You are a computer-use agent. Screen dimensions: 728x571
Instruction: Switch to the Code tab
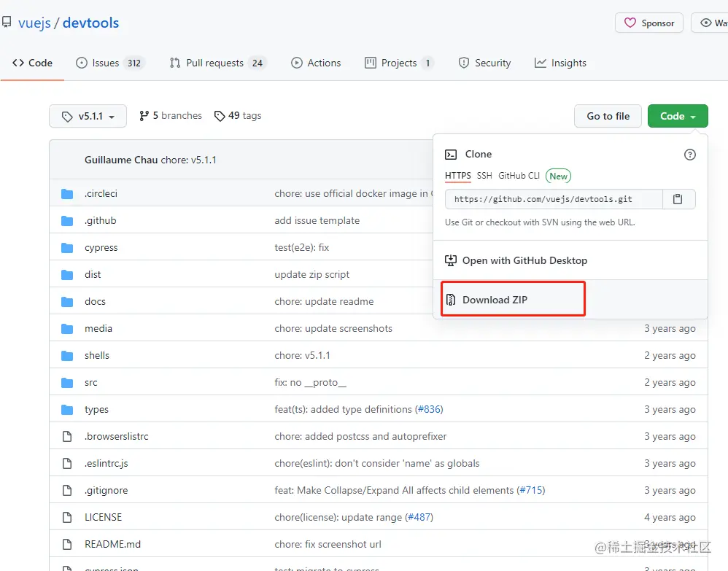click(33, 63)
